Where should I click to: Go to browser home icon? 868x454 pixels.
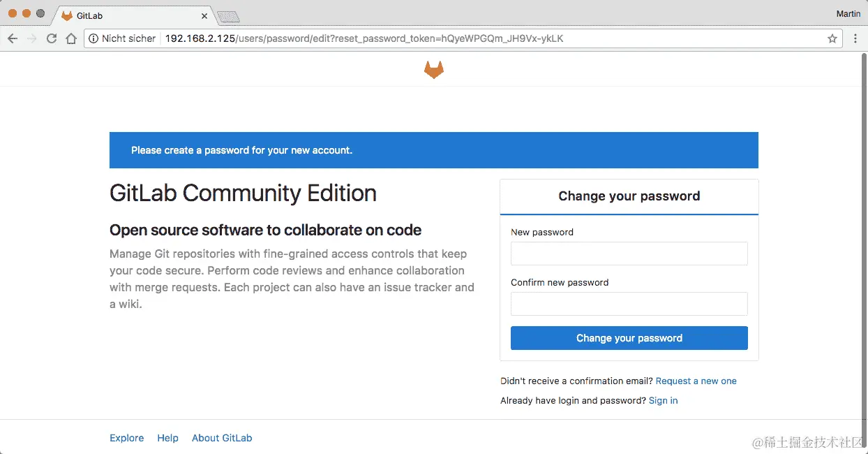pyautogui.click(x=71, y=38)
